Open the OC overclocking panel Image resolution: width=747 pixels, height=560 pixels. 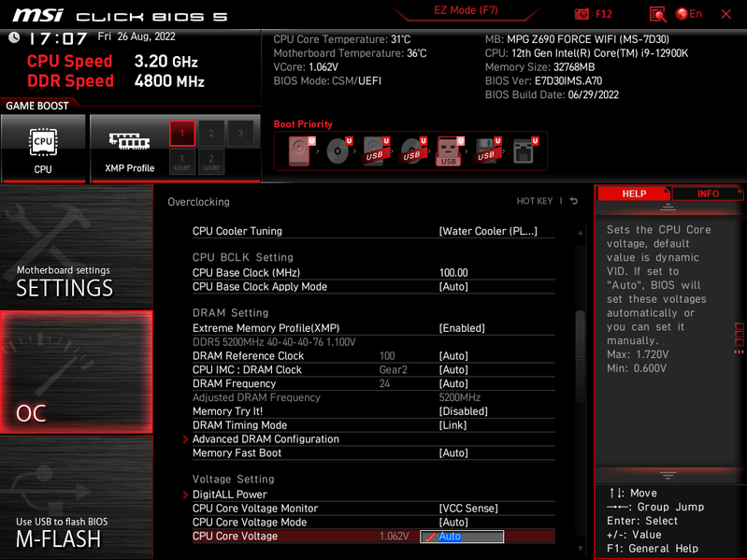(x=77, y=372)
